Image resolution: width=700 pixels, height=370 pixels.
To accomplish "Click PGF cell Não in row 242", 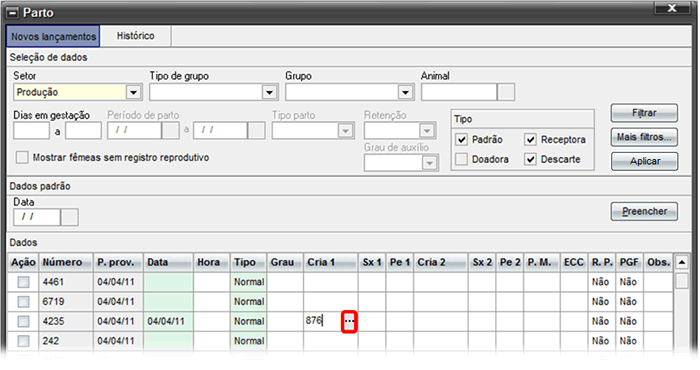I will (x=629, y=341).
